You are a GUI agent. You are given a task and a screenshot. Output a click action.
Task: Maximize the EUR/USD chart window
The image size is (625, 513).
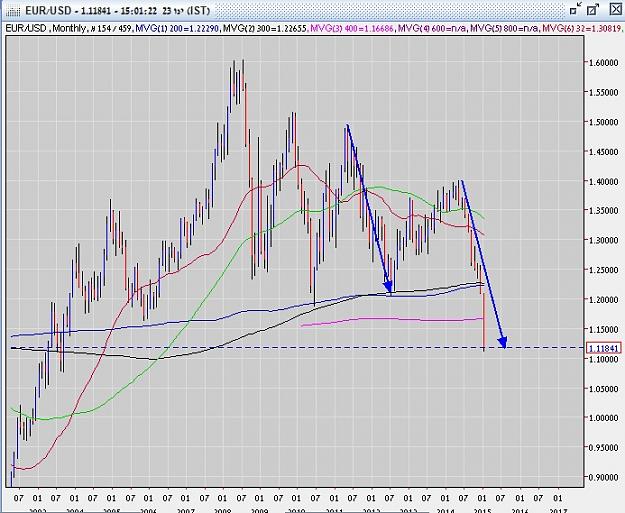pyautogui.click(x=593, y=10)
